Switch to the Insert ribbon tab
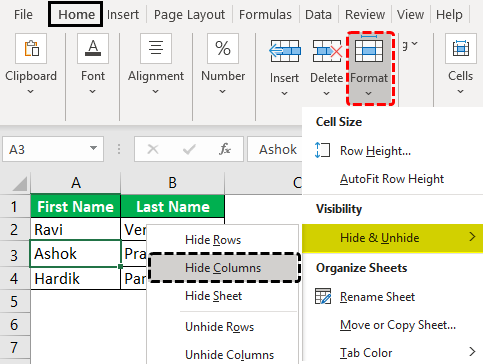The width and height of the screenshot is (483, 364). point(123,15)
